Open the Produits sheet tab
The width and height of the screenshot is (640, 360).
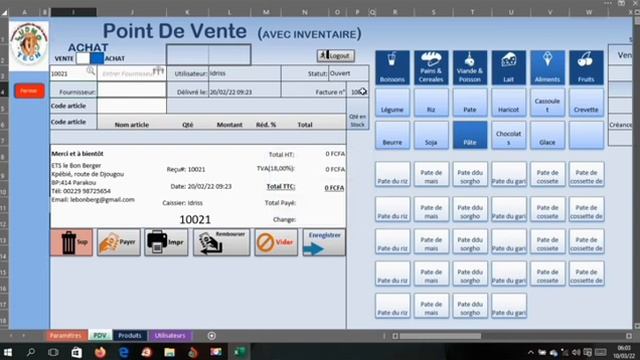pyautogui.click(x=130, y=336)
